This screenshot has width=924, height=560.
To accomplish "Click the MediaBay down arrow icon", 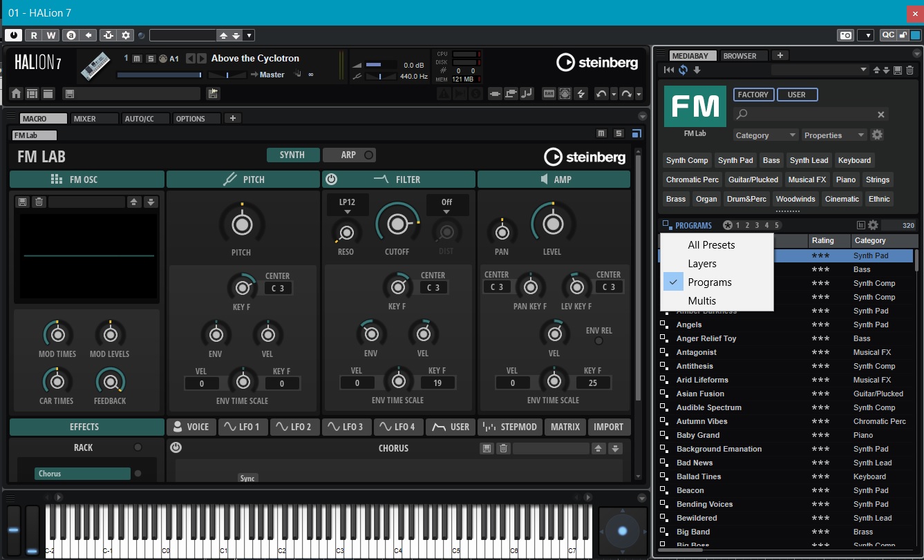I will click(697, 70).
